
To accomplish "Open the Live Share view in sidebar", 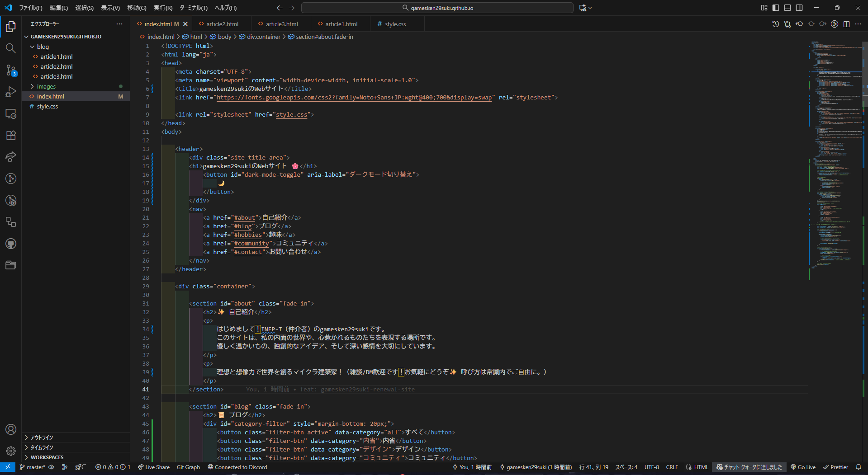I will [11, 157].
